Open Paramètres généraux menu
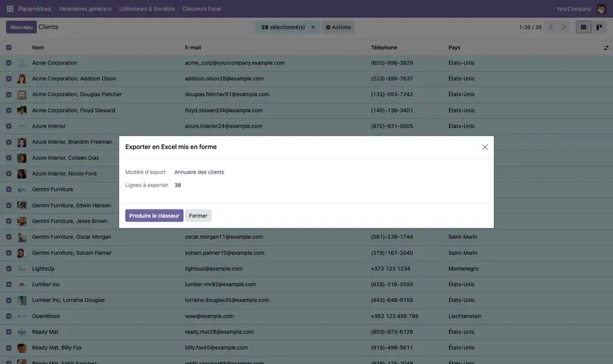Viewport: 613px width, 364px height. click(x=85, y=8)
